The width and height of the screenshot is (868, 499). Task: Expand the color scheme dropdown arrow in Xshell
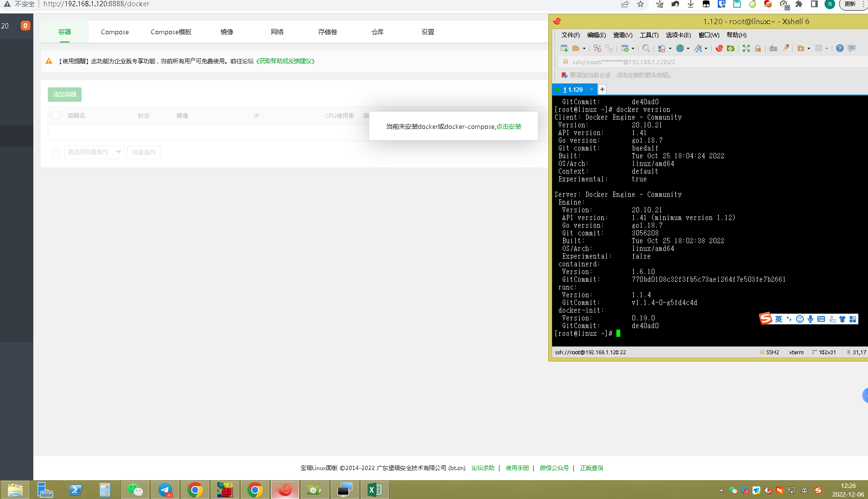tap(670, 48)
